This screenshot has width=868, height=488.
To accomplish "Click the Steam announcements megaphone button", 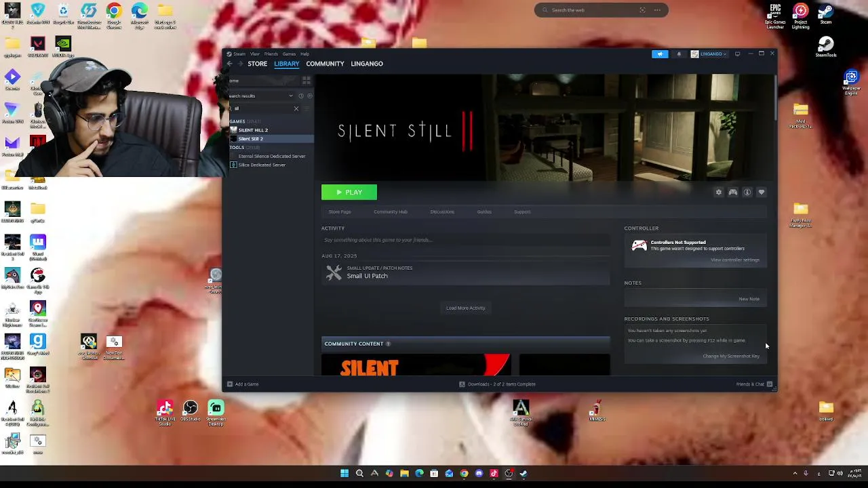I will (660, 54).
